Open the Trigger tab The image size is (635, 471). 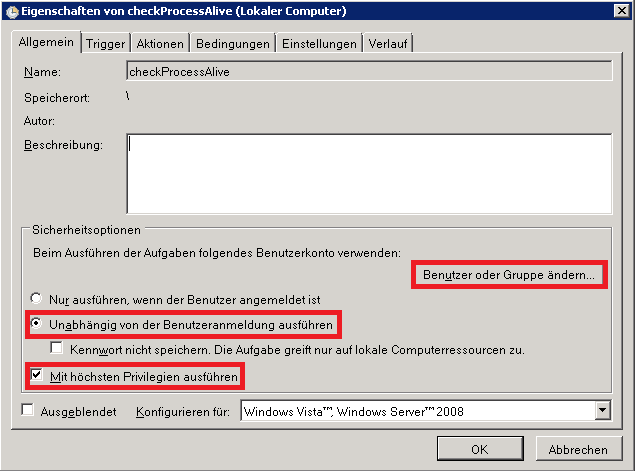tap(105, 44)
